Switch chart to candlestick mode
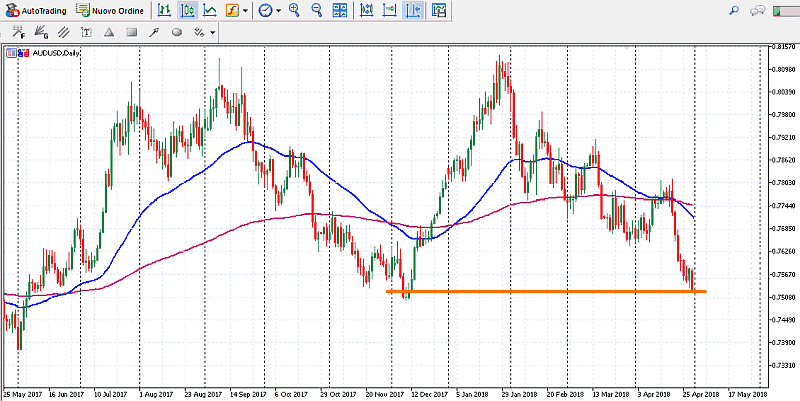Image resolution: width=800 pixels, height=401 pixels. [187, 10]
